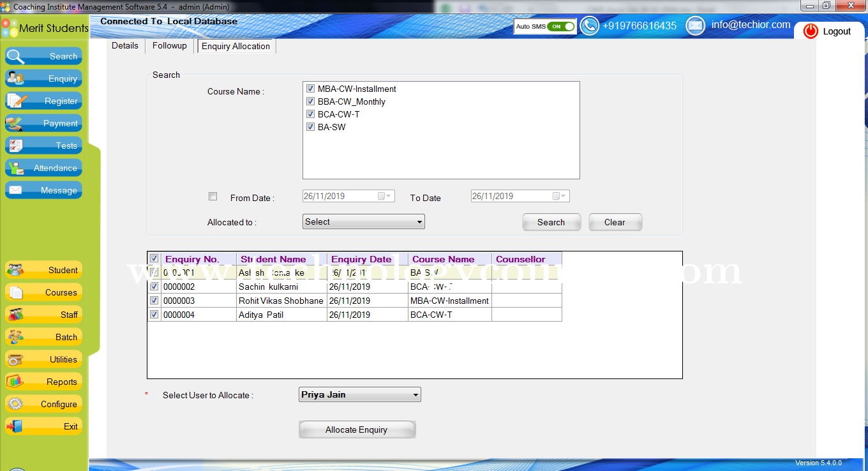868x471 pixels.
Task: Click the red power Logout icon
Action: pos(811,31)
